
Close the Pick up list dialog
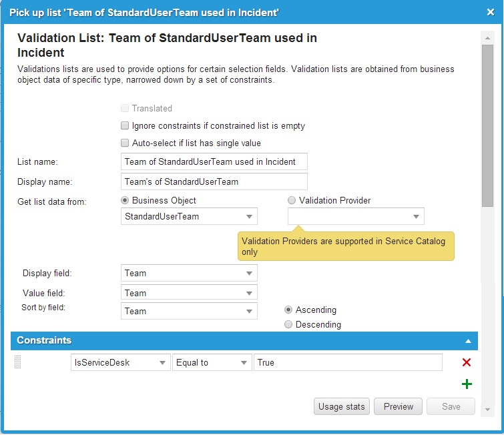491,12
